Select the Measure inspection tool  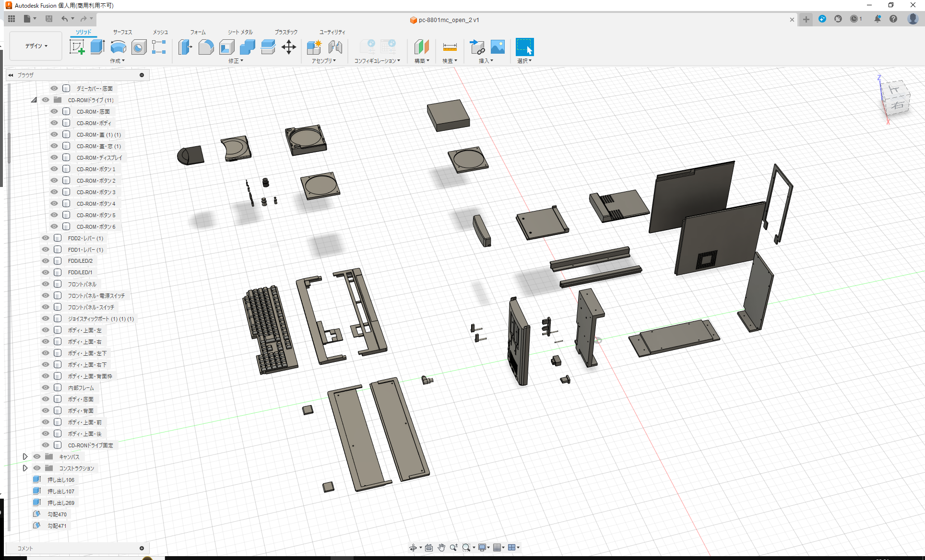[x=450, y=47]
